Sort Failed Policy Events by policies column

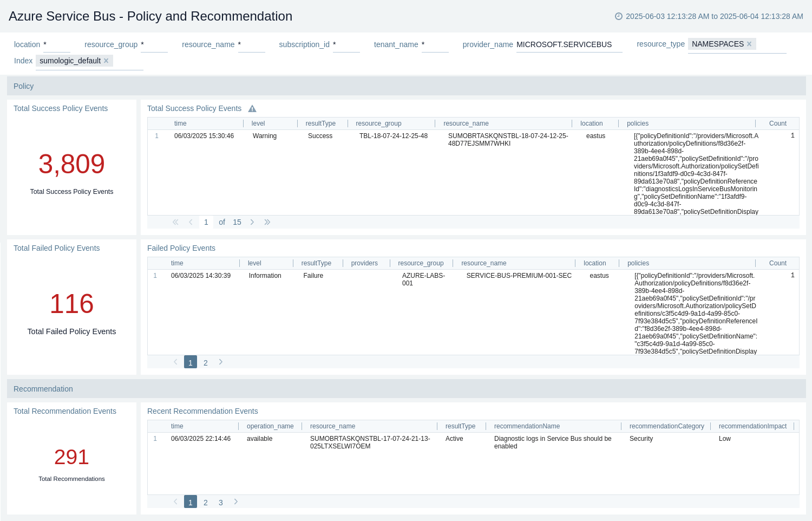click(638, 263)
